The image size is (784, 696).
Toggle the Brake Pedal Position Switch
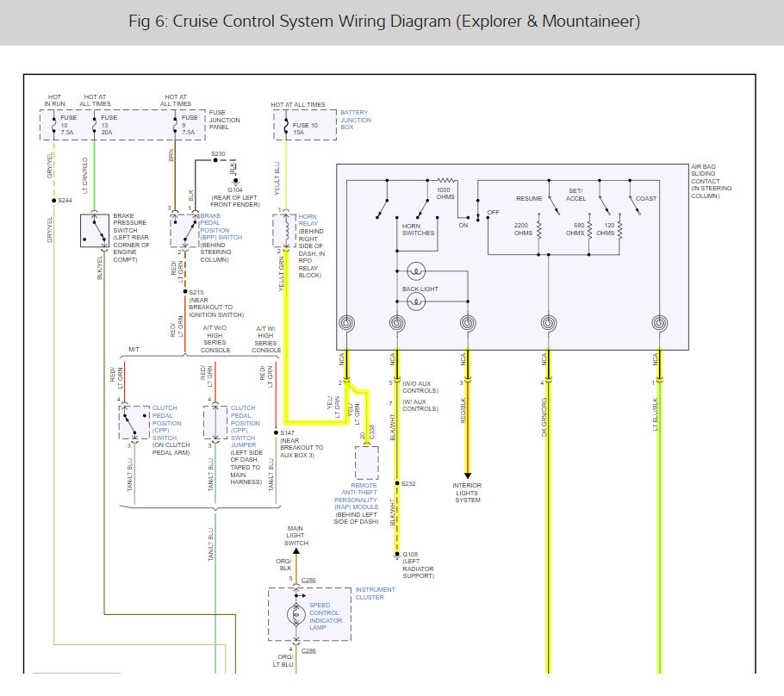point(184,233)
